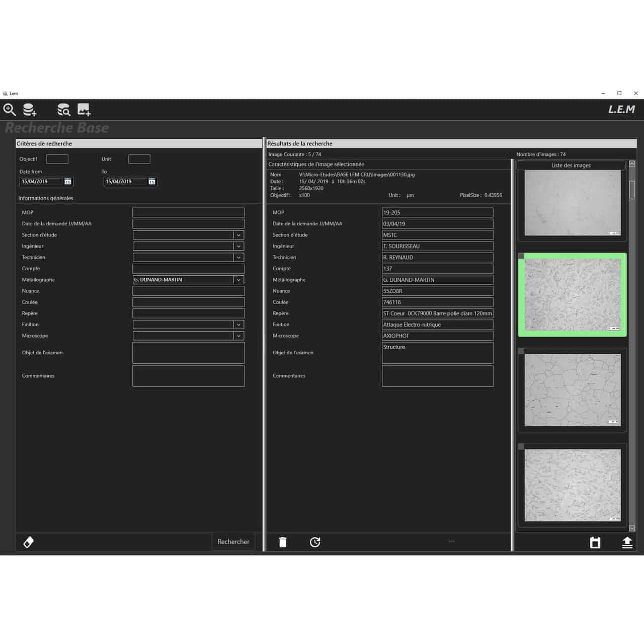Viewport: 644px width, 644px height.
Task: Select the top thumbnail in image list
Action: pyautogui.click(x=573, y=203)
